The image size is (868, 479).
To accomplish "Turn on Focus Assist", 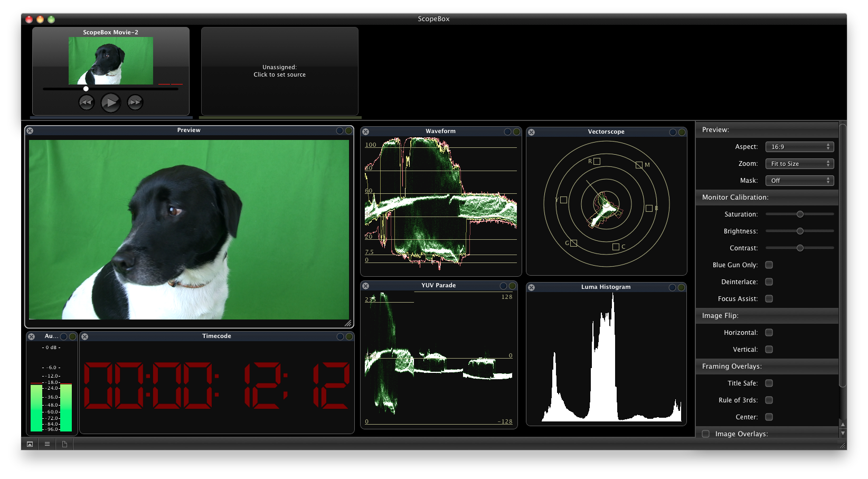I will click(769, 299).
